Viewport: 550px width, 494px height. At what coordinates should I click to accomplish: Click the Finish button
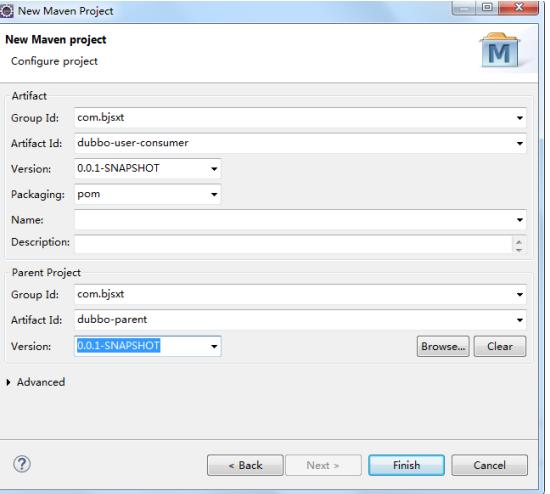(x=407, y=465)
